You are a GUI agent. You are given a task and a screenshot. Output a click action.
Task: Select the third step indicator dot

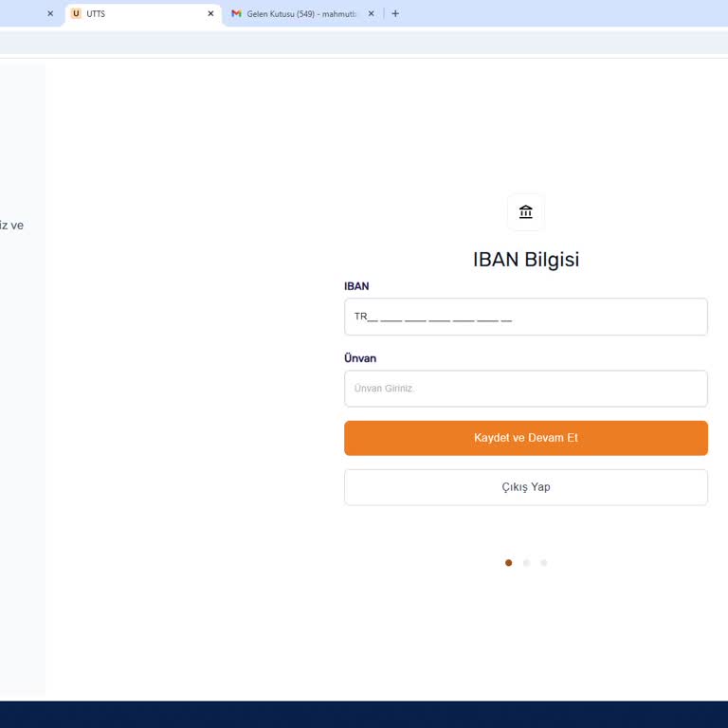(x=544, y=563)
